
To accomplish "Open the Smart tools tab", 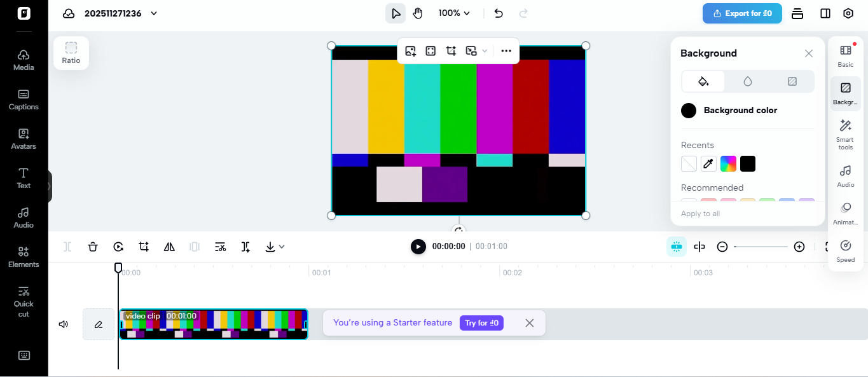I will click(x=846, y=134).
